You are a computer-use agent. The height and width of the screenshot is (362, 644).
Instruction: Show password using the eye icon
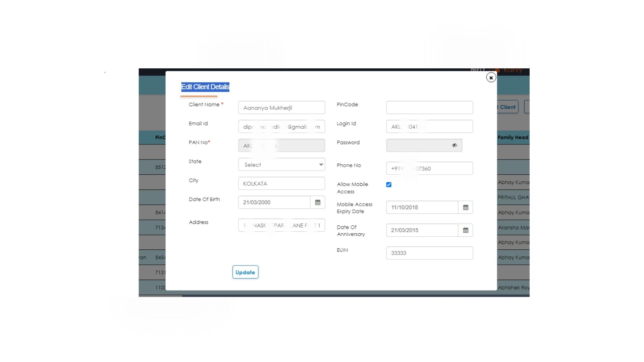click(x=454, y=145)
